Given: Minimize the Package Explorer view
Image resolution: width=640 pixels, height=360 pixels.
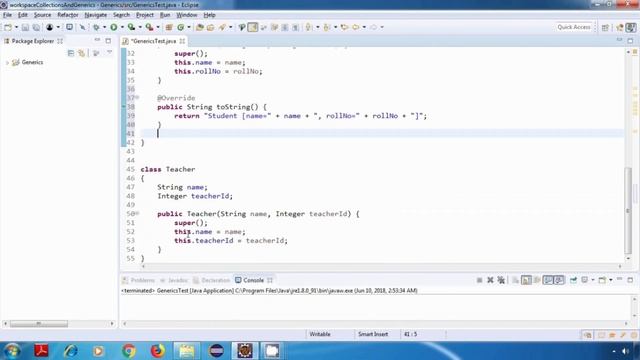Looking at the screenshot, I should coord(97,40).
